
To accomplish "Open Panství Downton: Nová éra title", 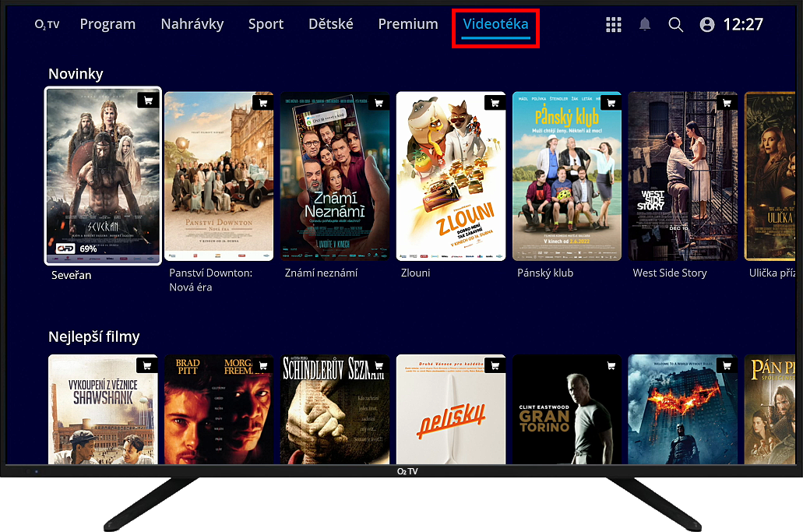I will tap(211, 280).
